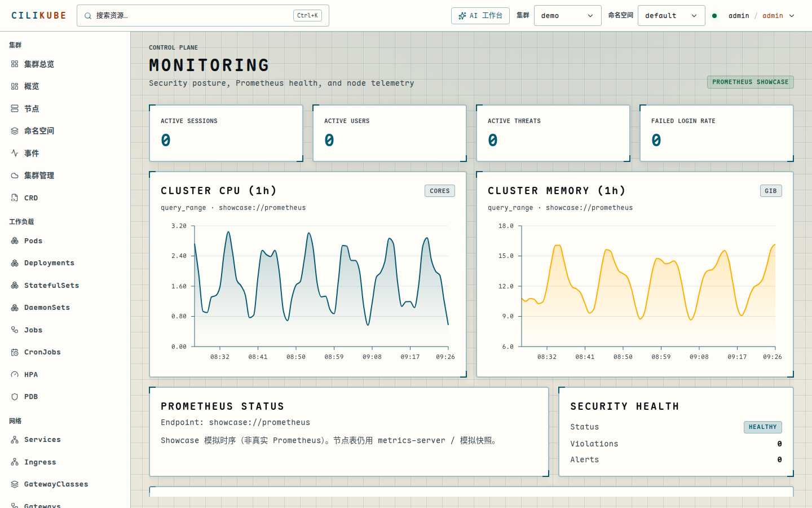
Task: Click the 节点 server icon
Action: pyautogui.click(x=15, y=108)
